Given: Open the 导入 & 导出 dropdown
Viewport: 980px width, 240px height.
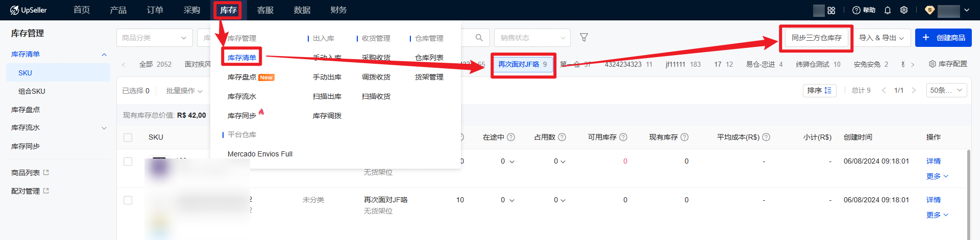Looking at the screenshot, I should coord(881,38).
